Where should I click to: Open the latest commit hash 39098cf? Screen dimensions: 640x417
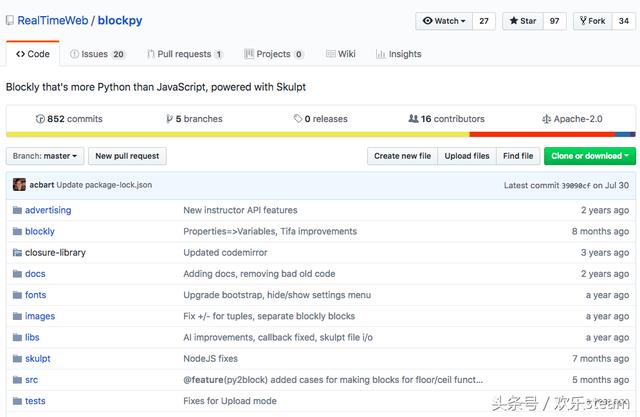point(576,185)
